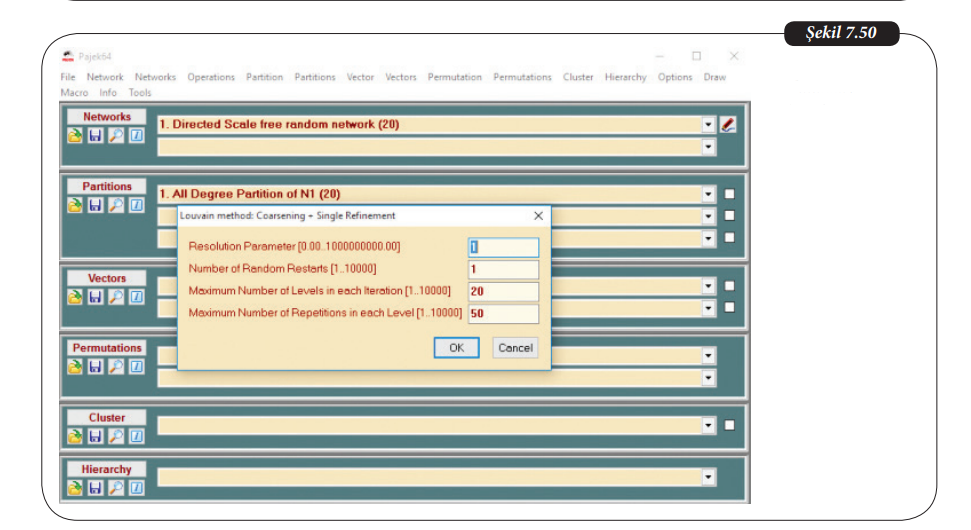Click the info icon in Vectors panel
The height and width of the screenshot is (530, 971).
[136, 297]
